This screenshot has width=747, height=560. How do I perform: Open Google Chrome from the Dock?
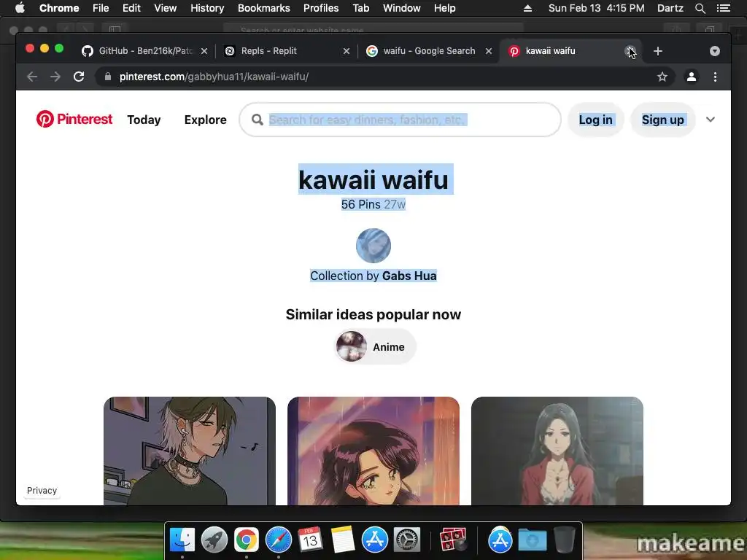pyautogui.click(x=247, y=540)
